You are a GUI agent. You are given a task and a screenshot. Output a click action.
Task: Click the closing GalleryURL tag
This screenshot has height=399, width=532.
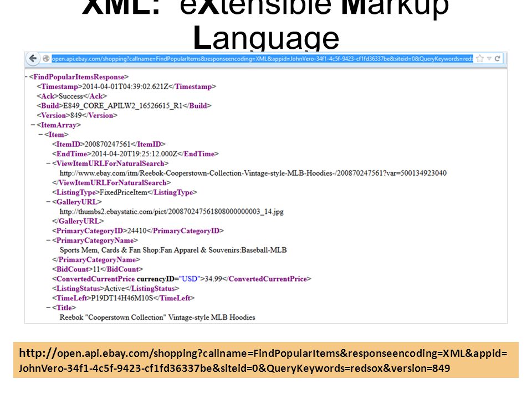pyautogui.click(x=78, y=221)
